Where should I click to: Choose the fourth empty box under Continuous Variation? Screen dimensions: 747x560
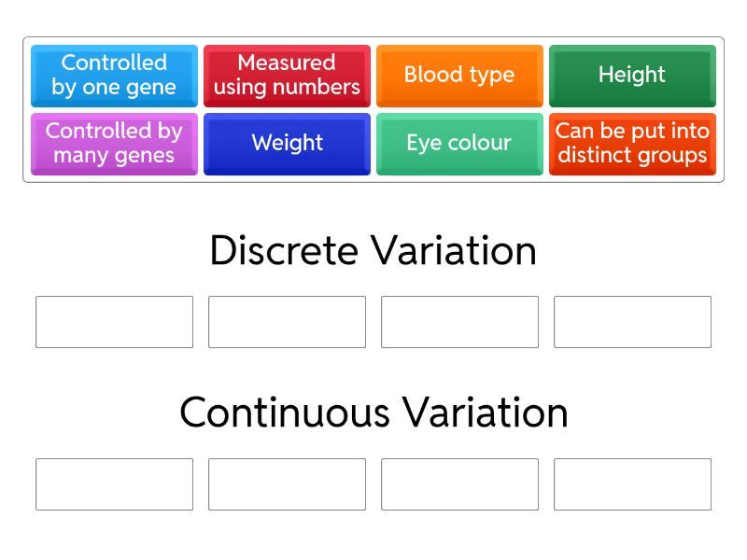click(632, 484)
